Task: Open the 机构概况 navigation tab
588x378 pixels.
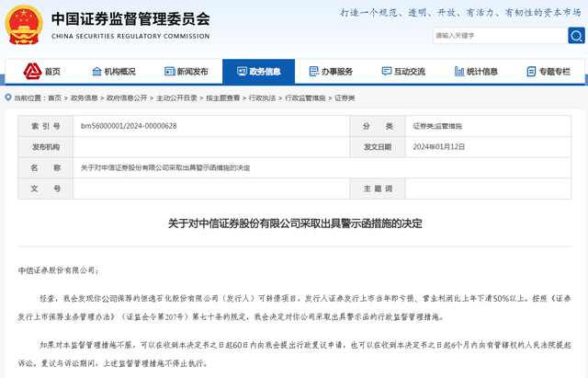Action: (114, 72)
